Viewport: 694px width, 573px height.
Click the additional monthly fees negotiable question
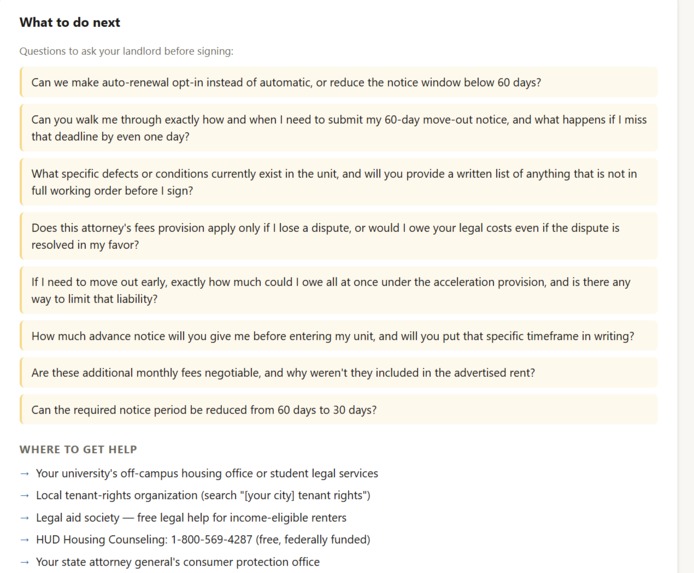coord(339,373)
